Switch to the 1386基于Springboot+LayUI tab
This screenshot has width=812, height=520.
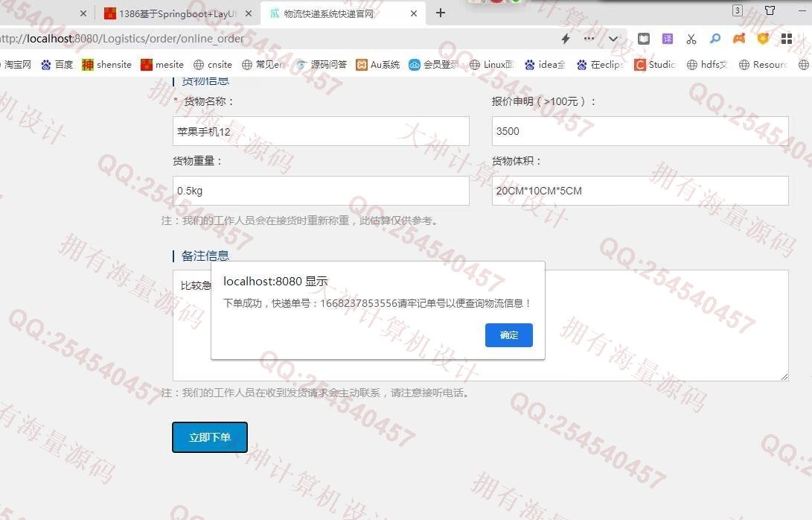pos(178,13)
